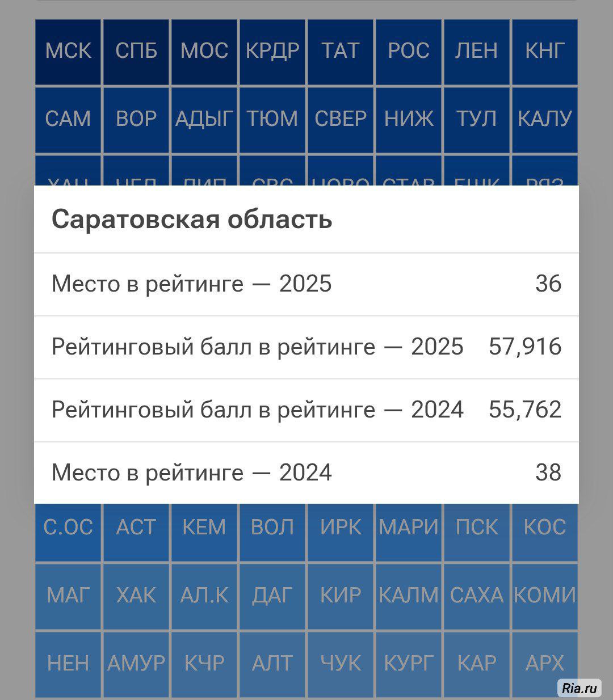Open the МОС region tile
This screenshot has width=613, height=700.
(204, 52)
